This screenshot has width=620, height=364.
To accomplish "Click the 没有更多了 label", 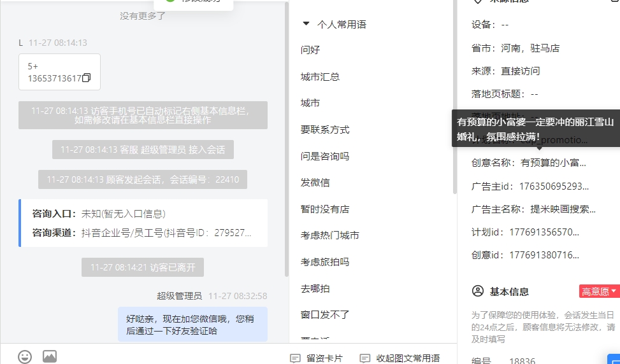I will click(143, 16).
